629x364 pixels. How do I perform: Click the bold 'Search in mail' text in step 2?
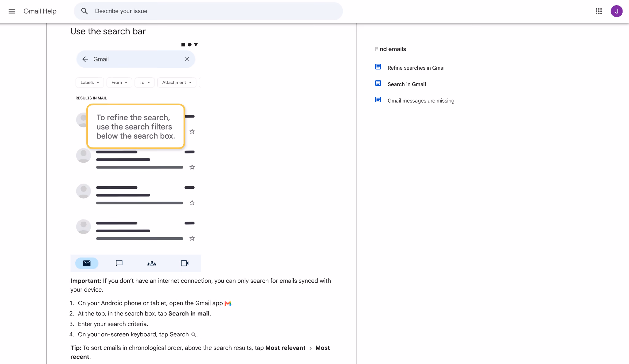[x=189, y=314]
